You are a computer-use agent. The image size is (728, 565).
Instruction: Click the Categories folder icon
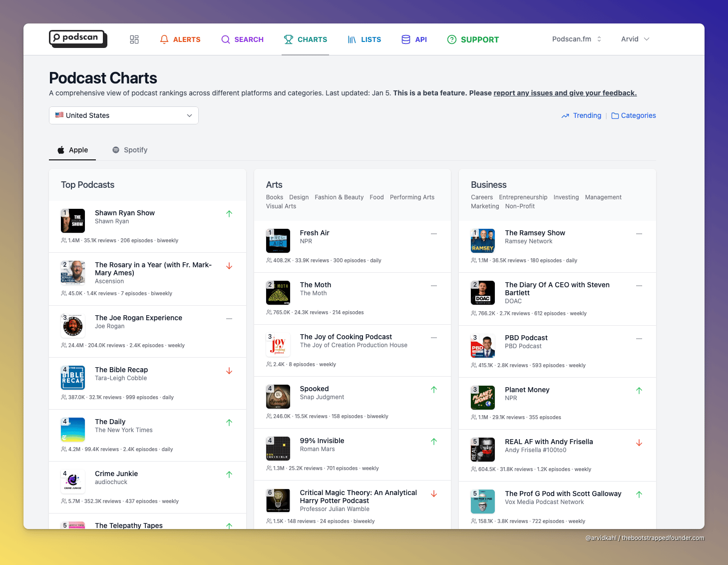pos(615,116)
